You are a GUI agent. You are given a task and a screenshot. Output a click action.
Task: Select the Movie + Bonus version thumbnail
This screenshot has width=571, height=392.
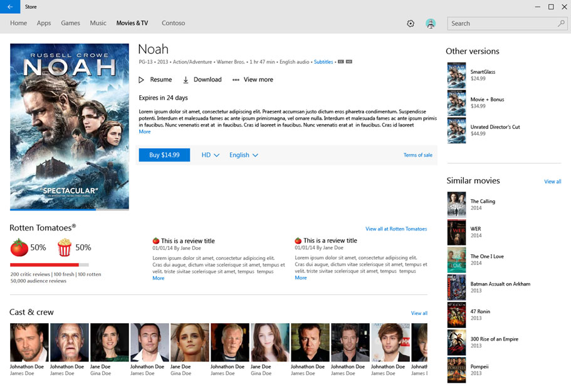coord(457,103)
